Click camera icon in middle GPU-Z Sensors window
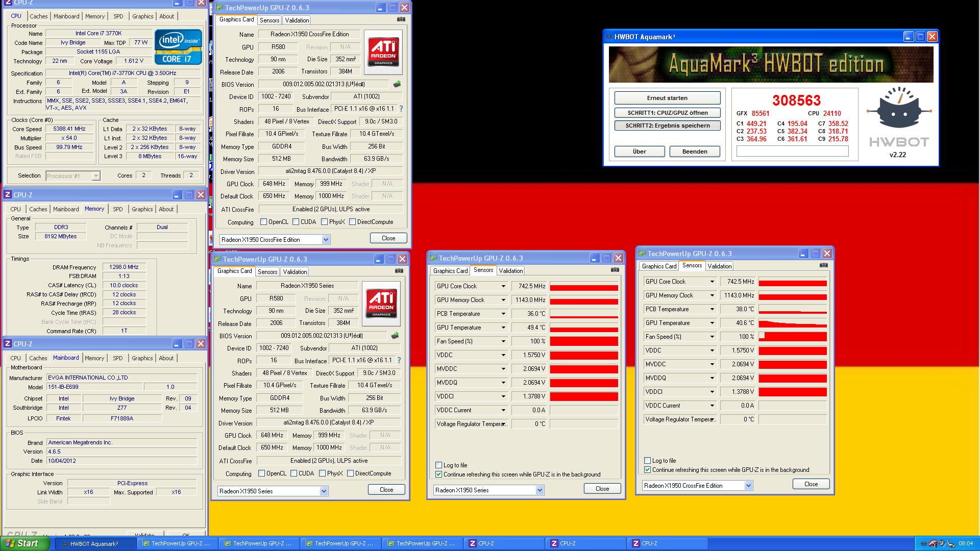Viewport: 980px width, 551px height. click(615, 270)
